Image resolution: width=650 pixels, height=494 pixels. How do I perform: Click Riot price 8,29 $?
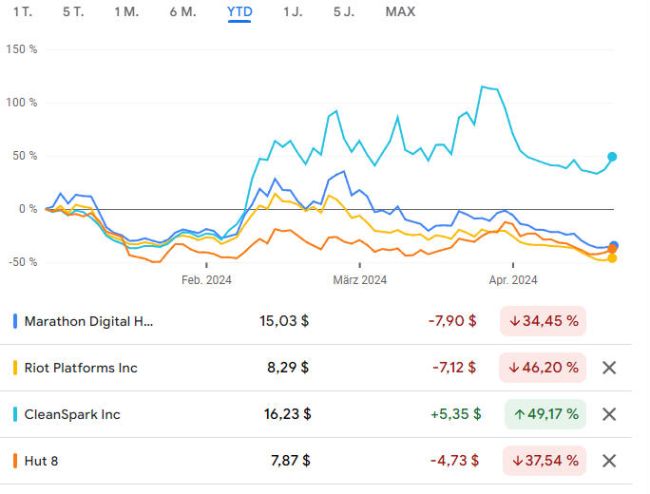pos(288,368)
